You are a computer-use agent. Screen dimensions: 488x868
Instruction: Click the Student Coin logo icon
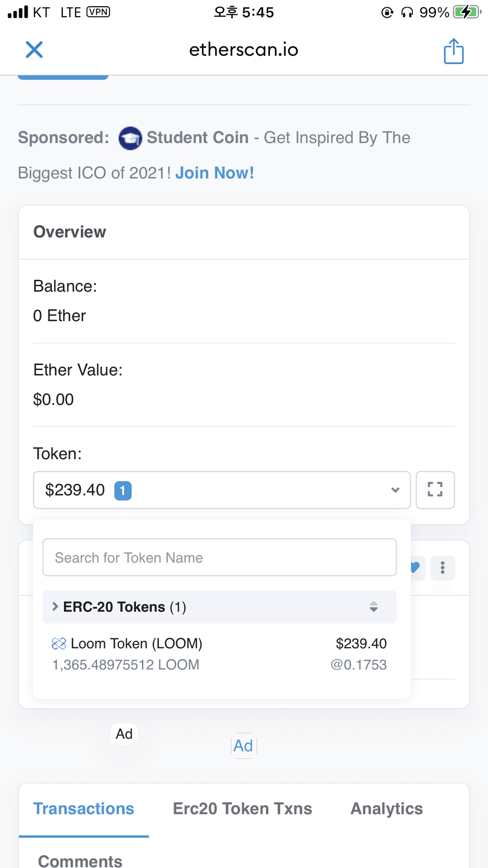130,138
